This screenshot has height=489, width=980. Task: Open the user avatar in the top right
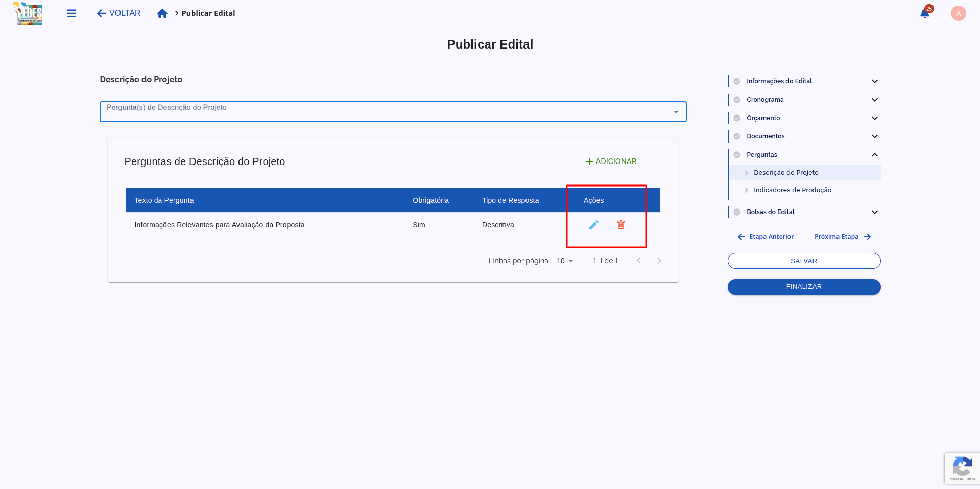pos(958,13)
